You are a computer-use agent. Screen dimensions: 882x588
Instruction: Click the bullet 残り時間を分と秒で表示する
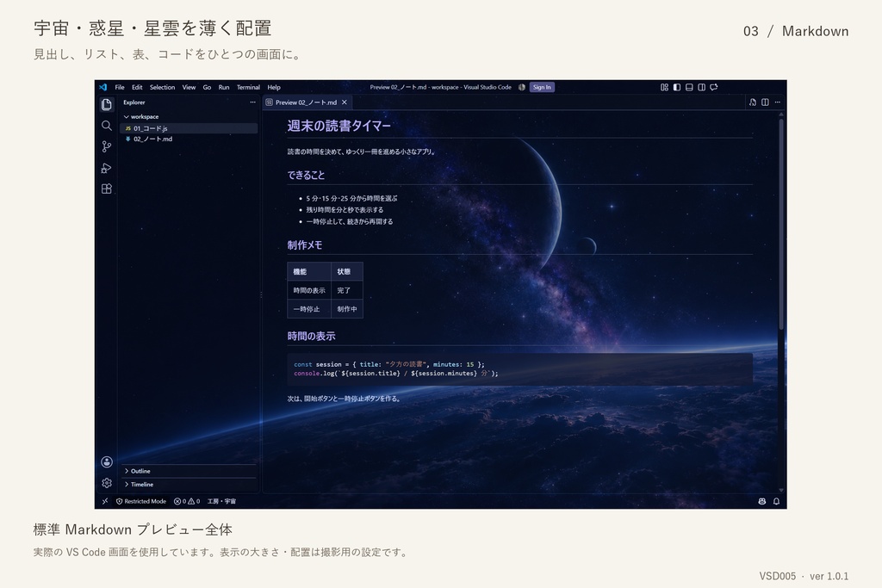click(x=345, y=210)
